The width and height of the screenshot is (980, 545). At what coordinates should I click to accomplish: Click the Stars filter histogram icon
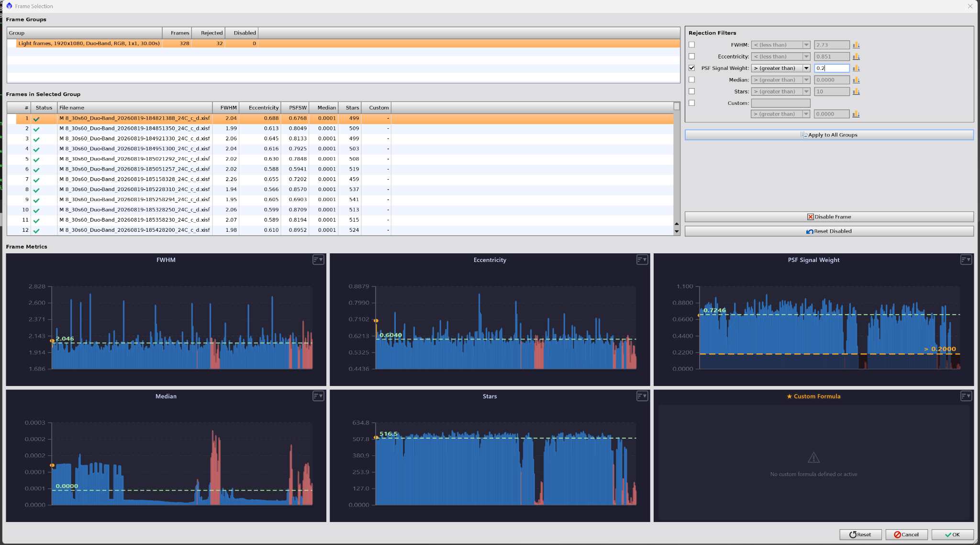pyautogui.click(x=856, y=91)
